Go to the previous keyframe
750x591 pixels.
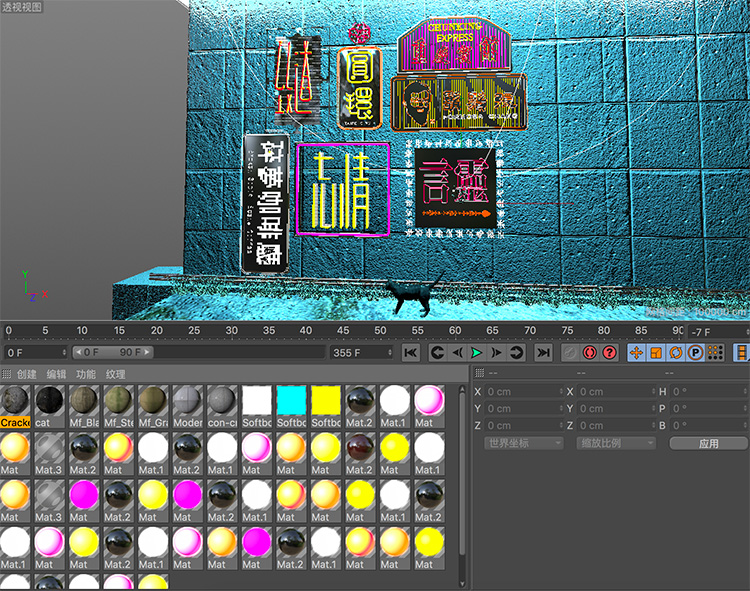tap(438, 353)
